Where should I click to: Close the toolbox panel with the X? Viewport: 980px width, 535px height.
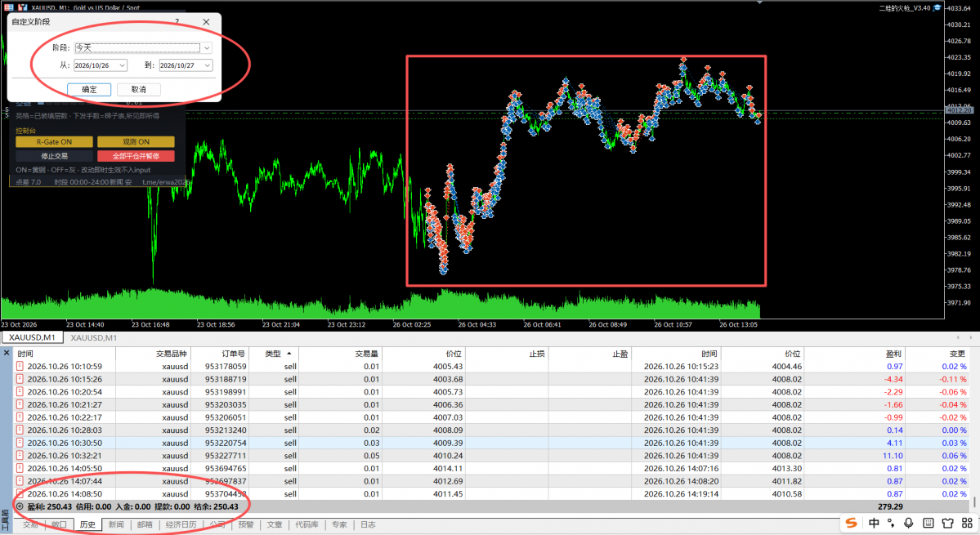click(x=7, y=354)
